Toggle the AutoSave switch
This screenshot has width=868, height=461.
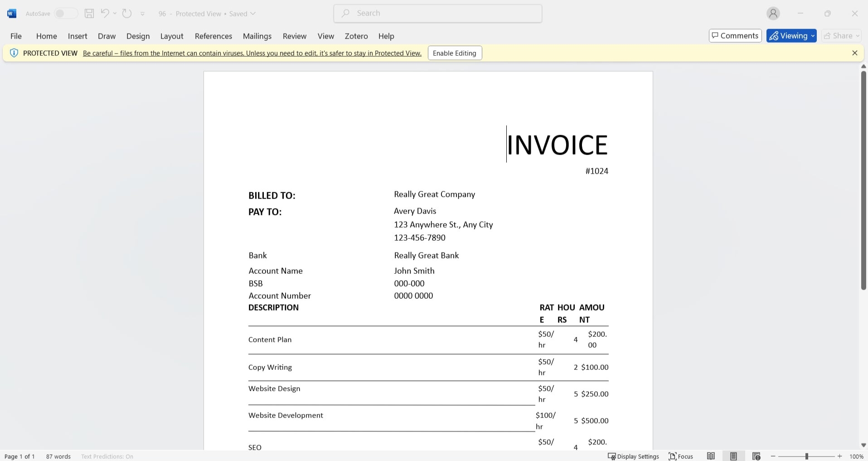click(x=66, y=14)
